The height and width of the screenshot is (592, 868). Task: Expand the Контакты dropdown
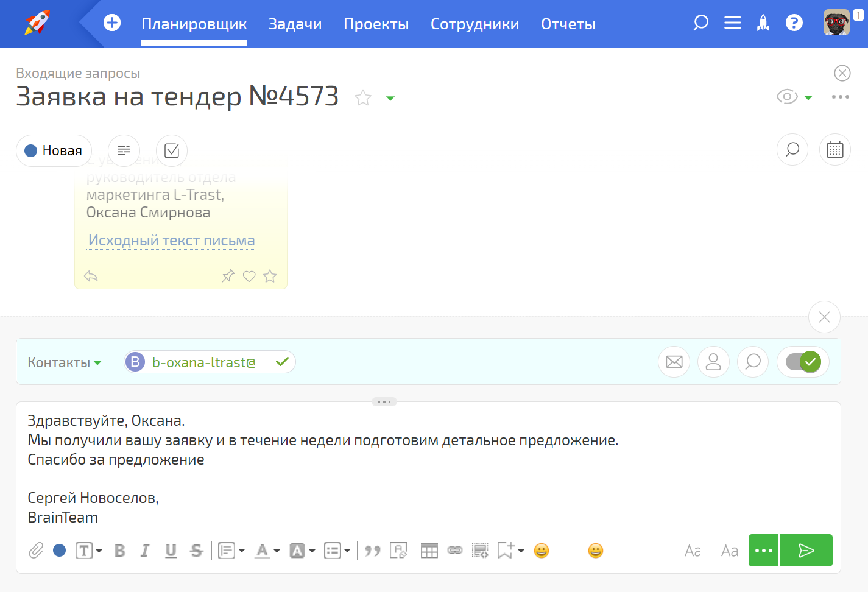tap(65, 362)
